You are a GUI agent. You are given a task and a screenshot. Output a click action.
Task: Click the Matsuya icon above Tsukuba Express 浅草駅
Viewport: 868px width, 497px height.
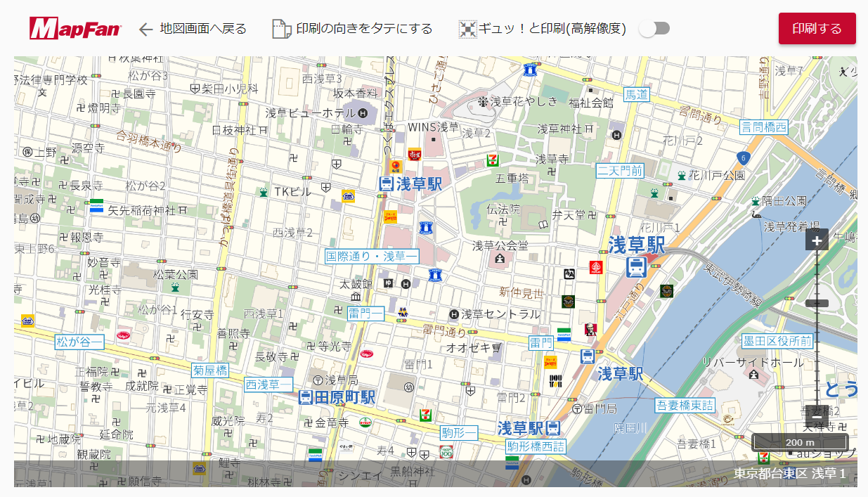click(396, 167)
